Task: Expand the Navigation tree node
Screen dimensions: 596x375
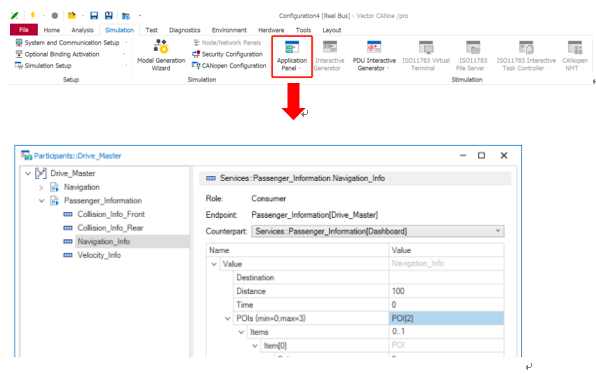Action: (x=41, y=187)
